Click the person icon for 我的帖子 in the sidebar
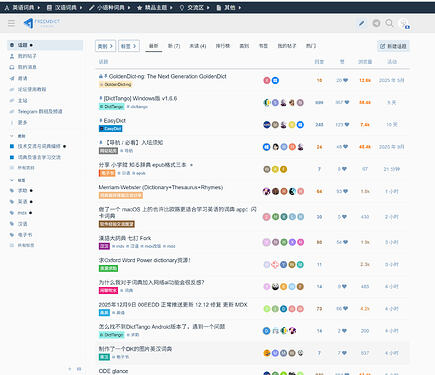This screenshot has height=375, width=435. (12, 56)
